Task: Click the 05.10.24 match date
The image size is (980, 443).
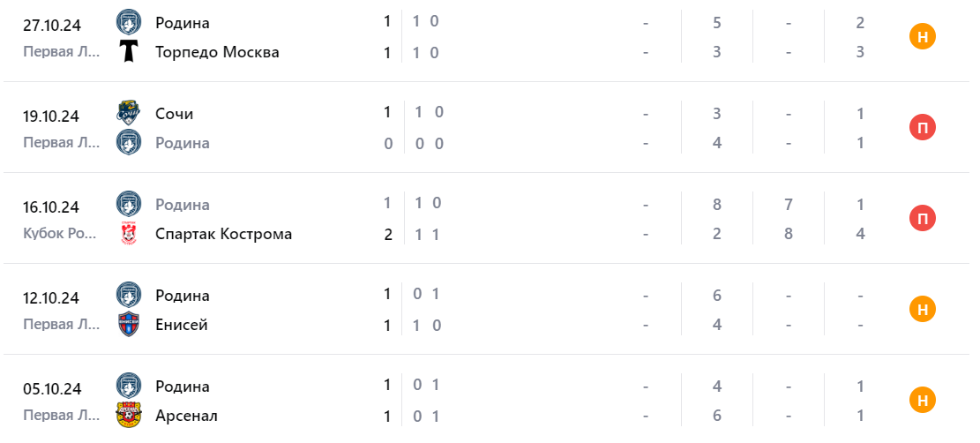Action: pos(52,389)
